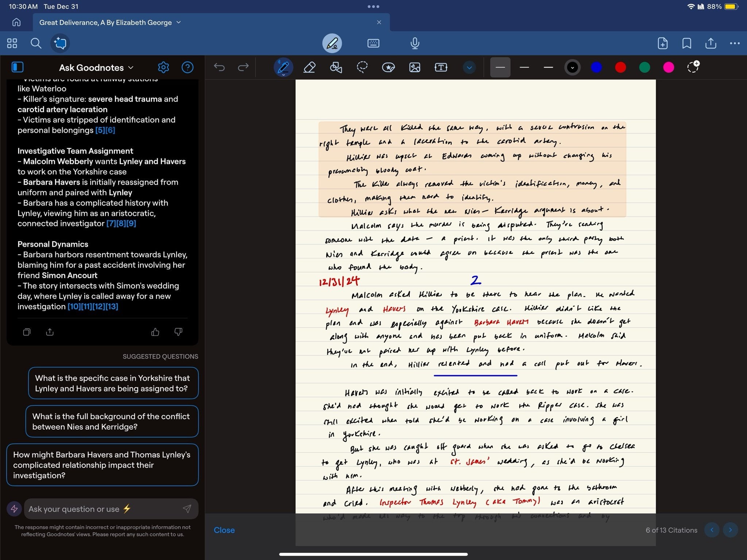The width and height of the screenshot is (747, 560).
Task: Expand the toolbar chevron dropdown
Action: (x=469, y=67)
